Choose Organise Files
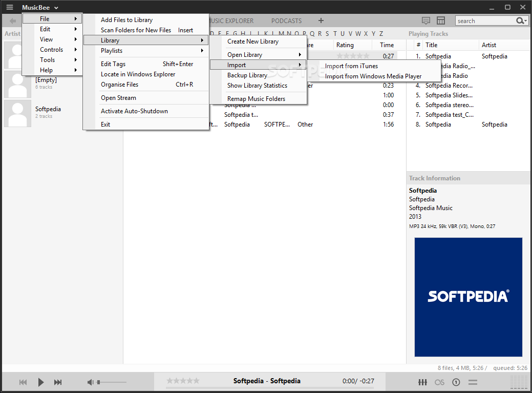The width and height of the screenshot is (532, 393). coord(145,84)
